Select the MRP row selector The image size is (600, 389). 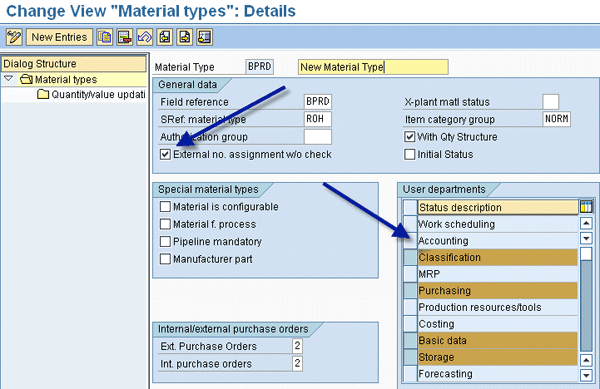click(410, 274)
